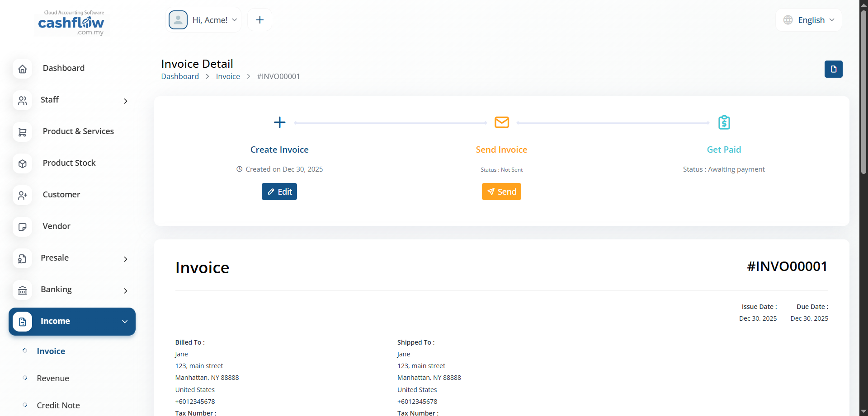Open the English language dropdown

809,20
